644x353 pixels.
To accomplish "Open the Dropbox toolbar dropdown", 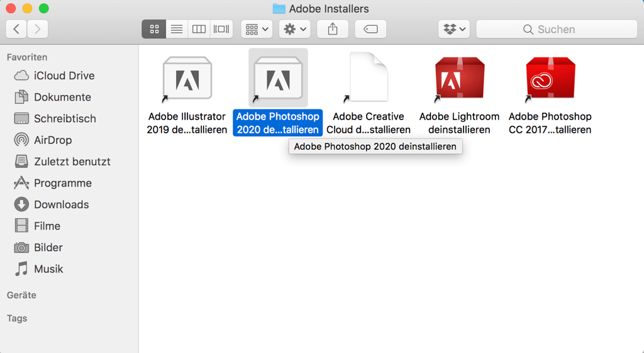I will [x=454, y=29].
